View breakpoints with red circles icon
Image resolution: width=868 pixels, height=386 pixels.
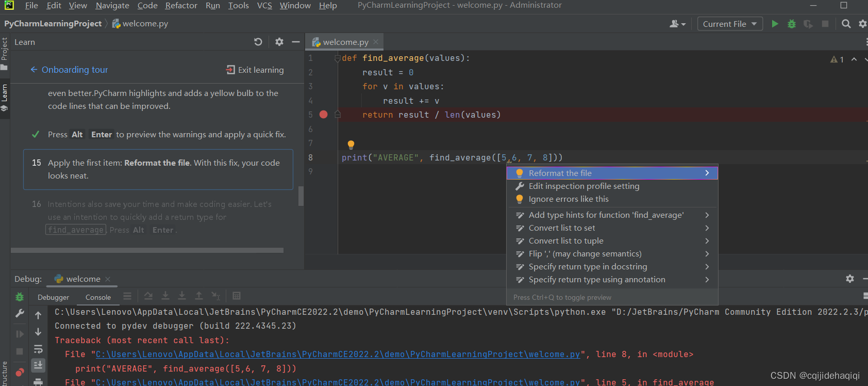pyautogui.click(x=20, y=372)
